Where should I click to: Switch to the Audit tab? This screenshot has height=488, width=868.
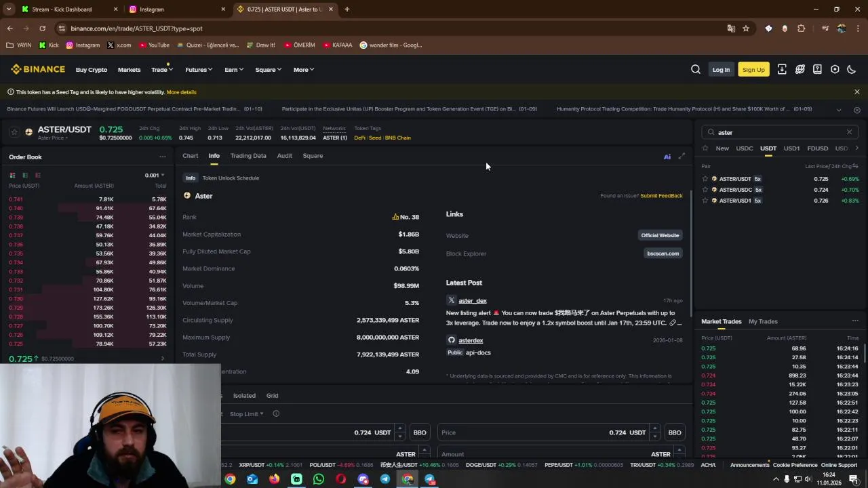click(284, 156)
